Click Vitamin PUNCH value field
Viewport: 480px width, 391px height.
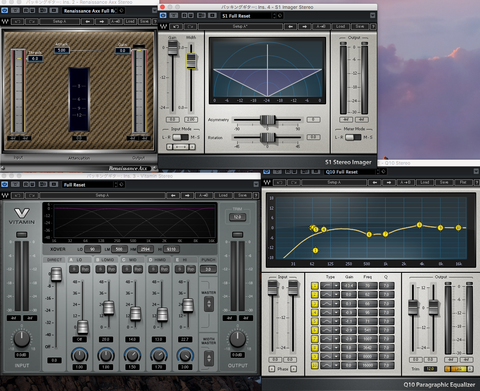[208, 269]
